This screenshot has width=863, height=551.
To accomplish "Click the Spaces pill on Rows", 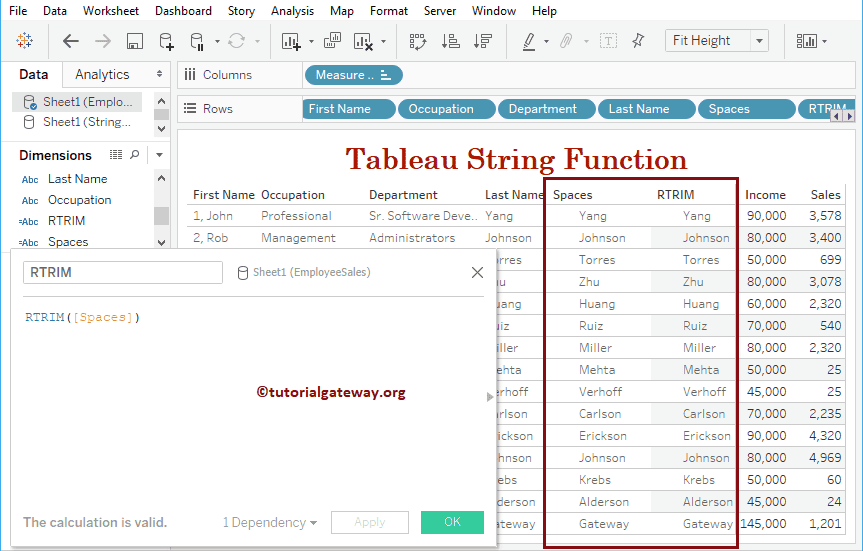I will [x=746, y=109].
